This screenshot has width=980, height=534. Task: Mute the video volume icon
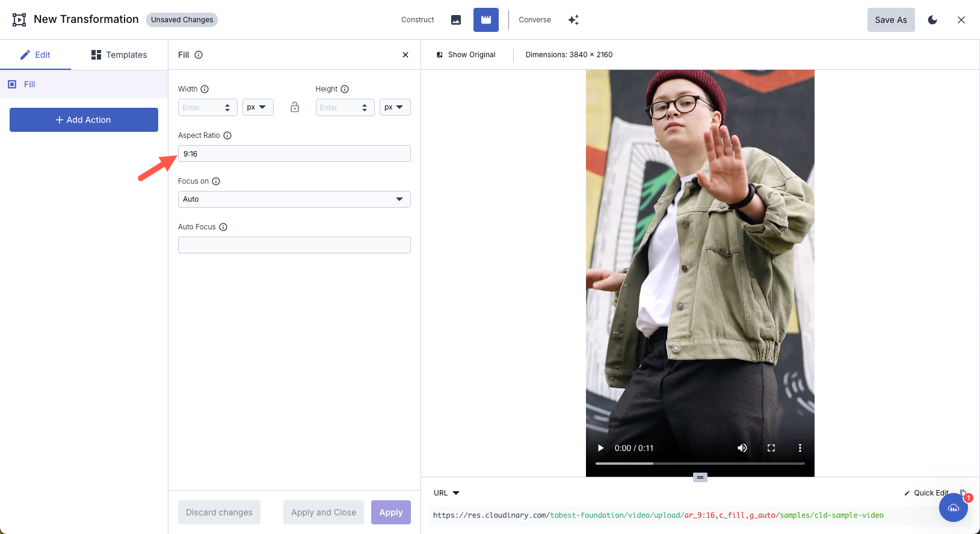[742, 448]
